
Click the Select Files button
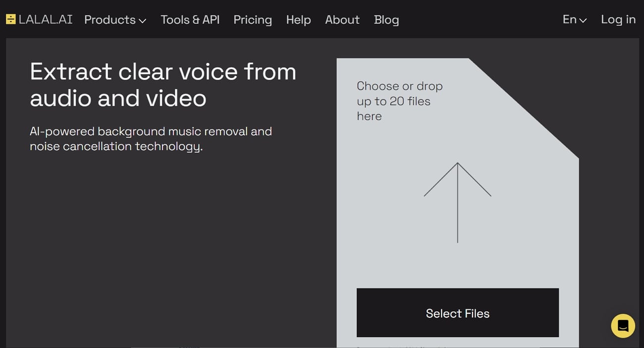pos(457,313)
